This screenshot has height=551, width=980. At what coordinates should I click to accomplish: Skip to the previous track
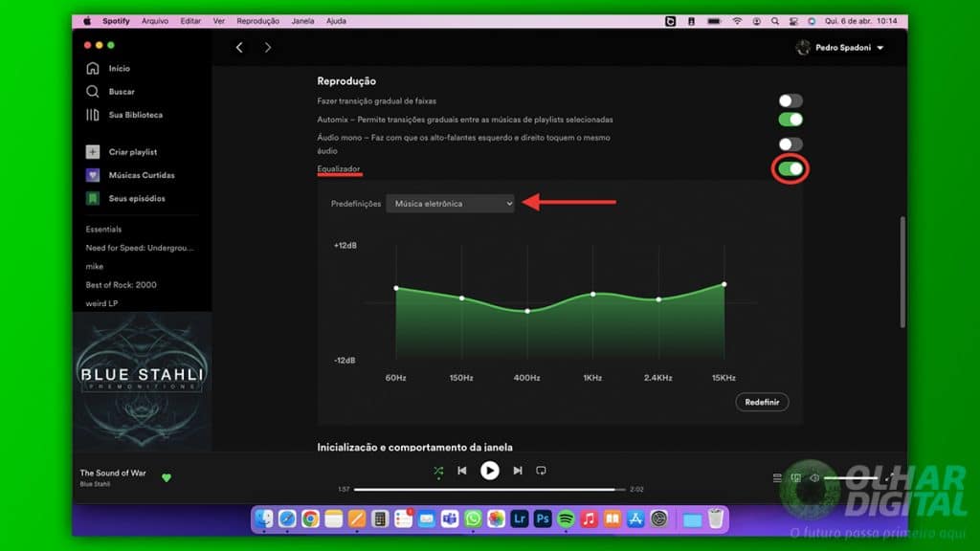coord(462,471)
